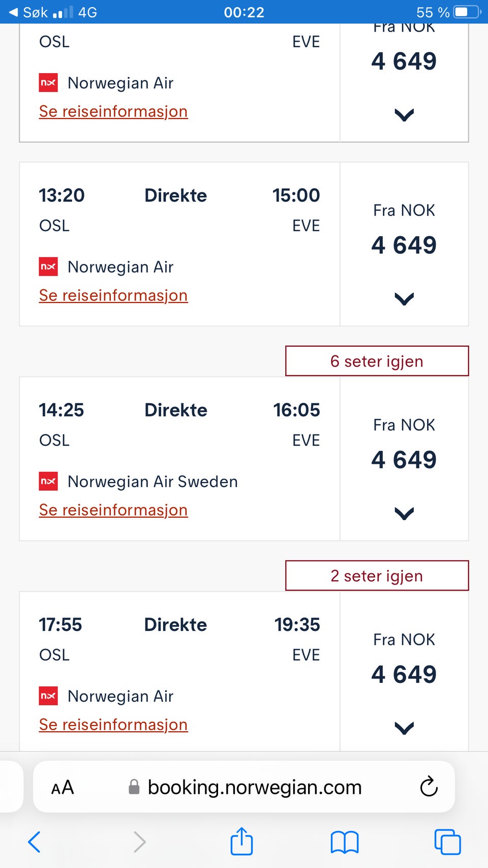The image size is (488, 868).
Task: Reload the page with refresh icon
Action: 429,787
